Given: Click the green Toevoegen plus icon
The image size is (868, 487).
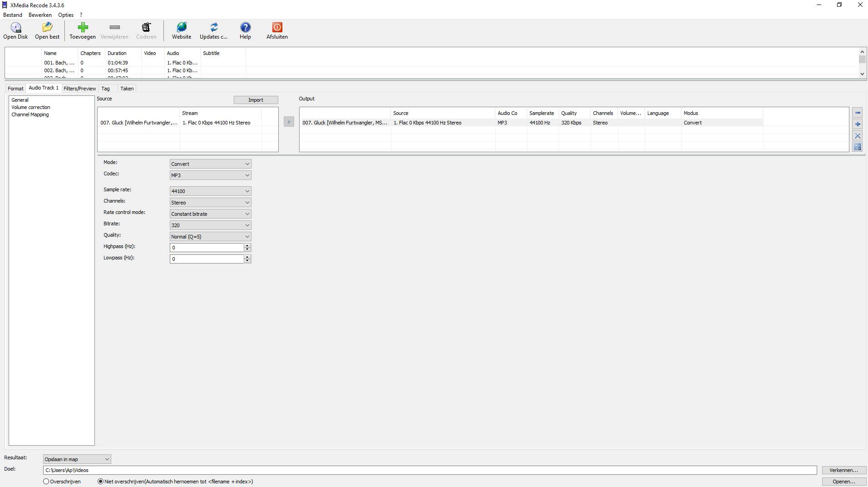Looking at the screenshot, I should pos(83,28).
